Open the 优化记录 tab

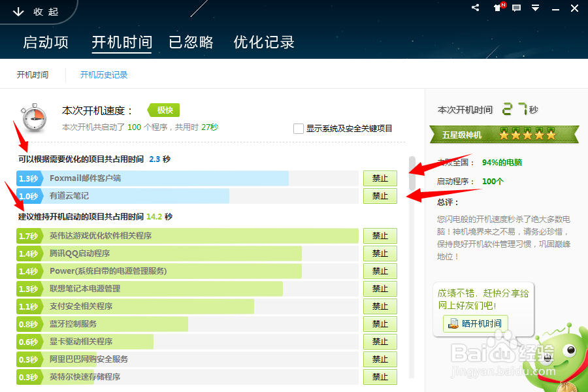pos(264,42)
